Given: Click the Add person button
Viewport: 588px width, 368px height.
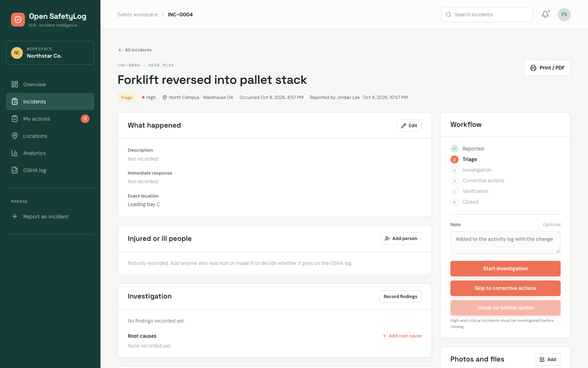Looking at the screenshot, I should 401,239.
